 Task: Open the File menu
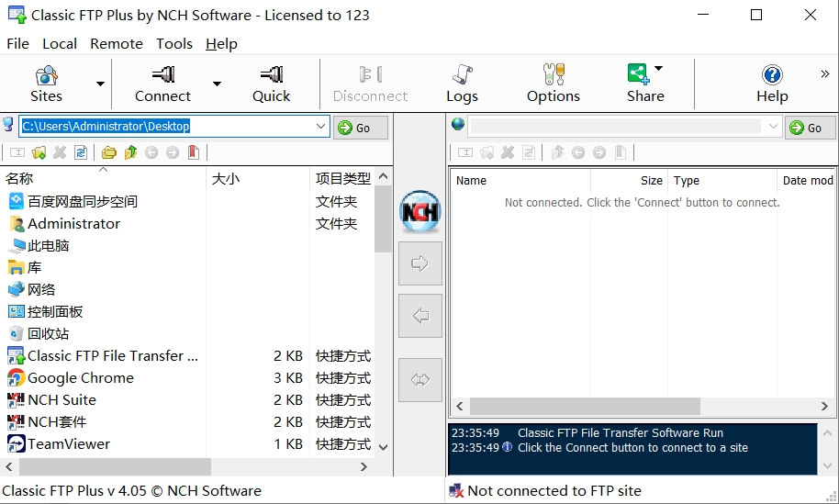coord(17,44)
